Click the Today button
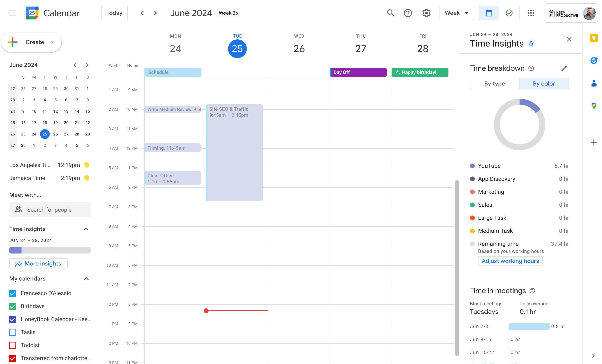Screen dimensions: 602x364 114,13
